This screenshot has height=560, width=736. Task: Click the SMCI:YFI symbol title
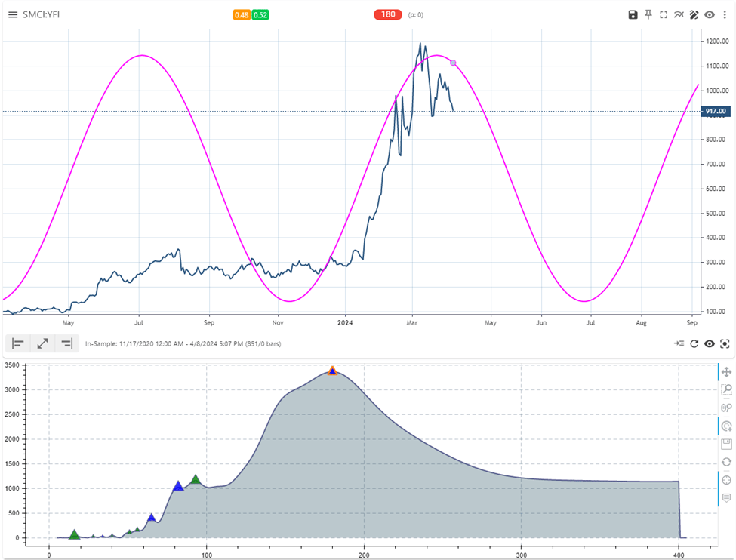tap(42, 14)
